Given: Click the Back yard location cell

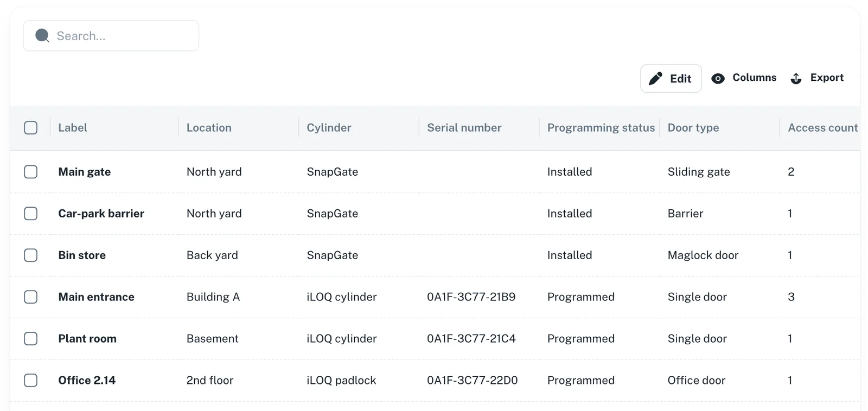Looking at the screenshot, I should (x=212, y=255).
